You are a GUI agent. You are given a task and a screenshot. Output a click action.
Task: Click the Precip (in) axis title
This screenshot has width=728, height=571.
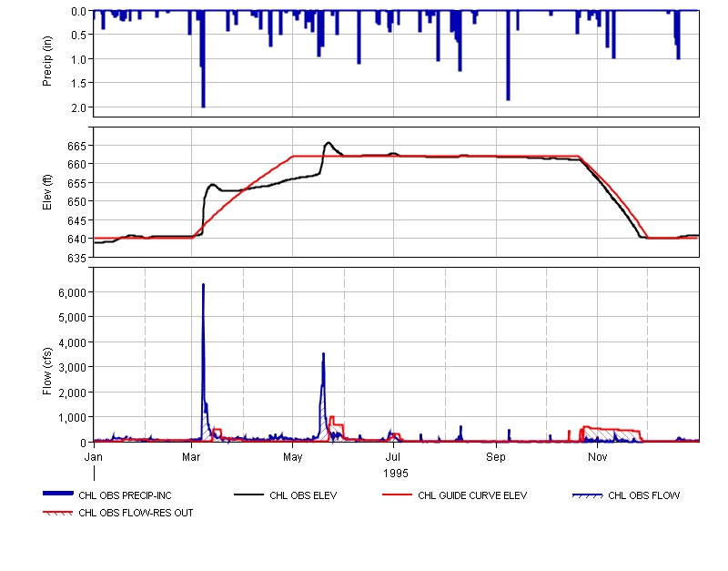[47, 63]
